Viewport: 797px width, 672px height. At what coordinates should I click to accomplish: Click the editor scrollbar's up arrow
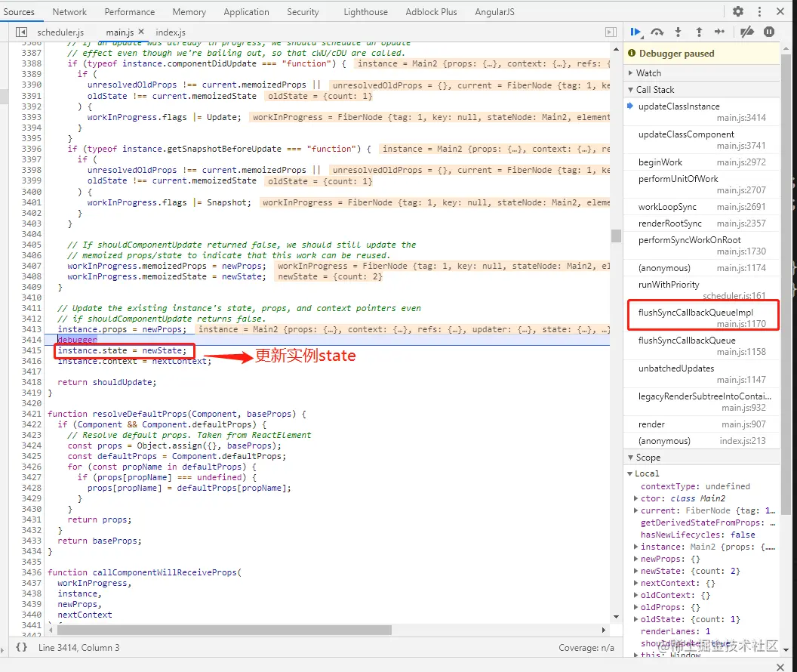point(616,49)
